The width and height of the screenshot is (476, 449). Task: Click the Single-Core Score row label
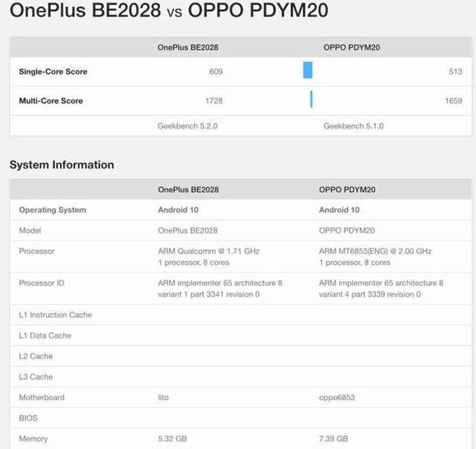[x=53, y=72]
